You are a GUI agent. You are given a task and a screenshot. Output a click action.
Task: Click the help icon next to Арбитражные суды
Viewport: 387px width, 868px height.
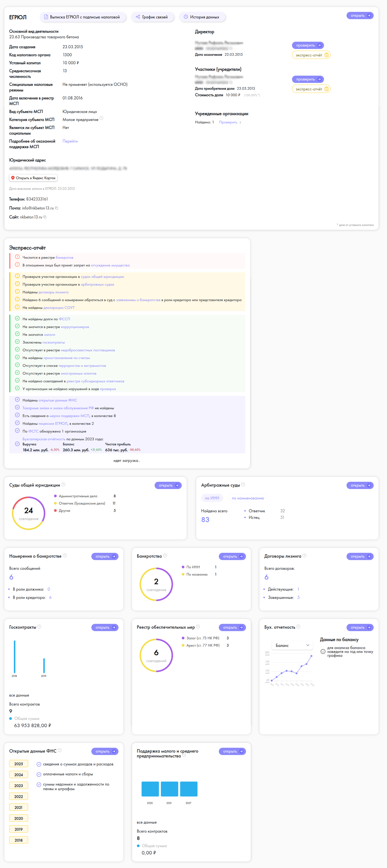click(x=243, y=484)
